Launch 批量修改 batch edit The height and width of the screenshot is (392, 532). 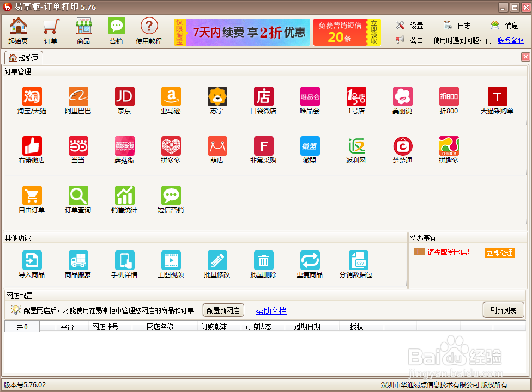(x=217, y=264)
